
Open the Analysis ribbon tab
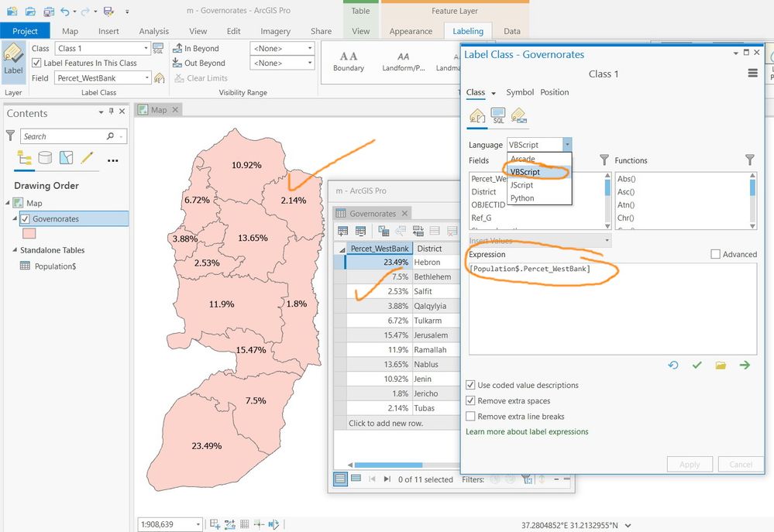[x=153, y=31]
